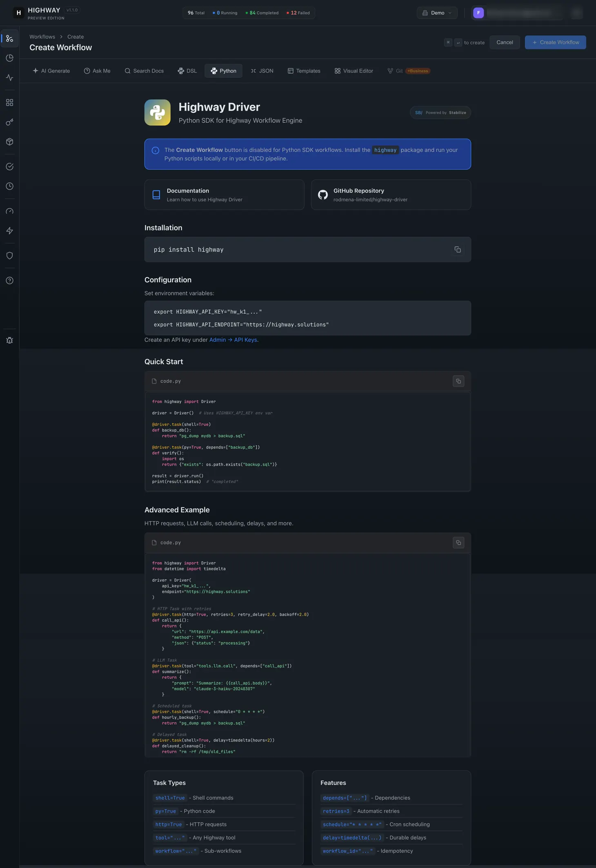Open the Visual Editor tab
Screen dimensions: 596x868
(x=354, y=71)
